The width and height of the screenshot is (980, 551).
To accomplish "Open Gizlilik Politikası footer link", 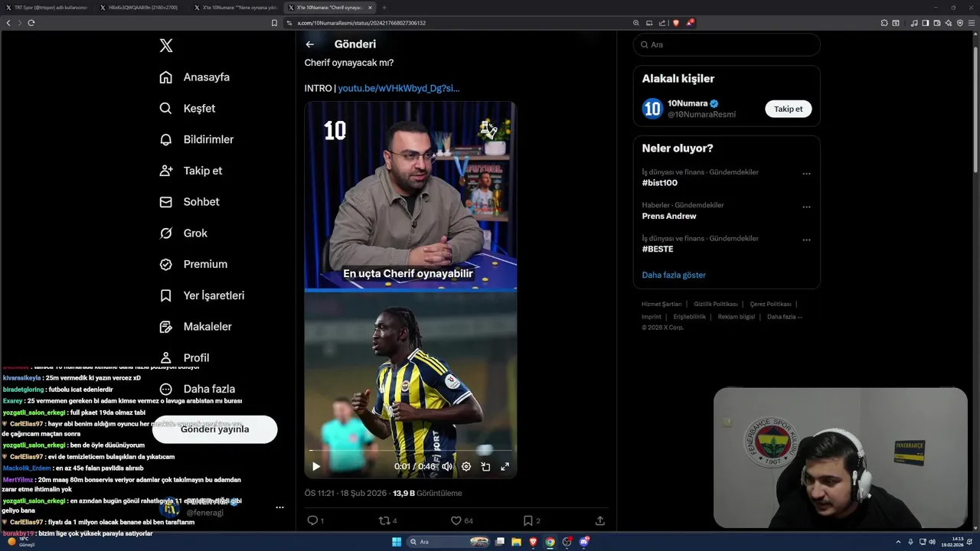I will tap(716, 304).
